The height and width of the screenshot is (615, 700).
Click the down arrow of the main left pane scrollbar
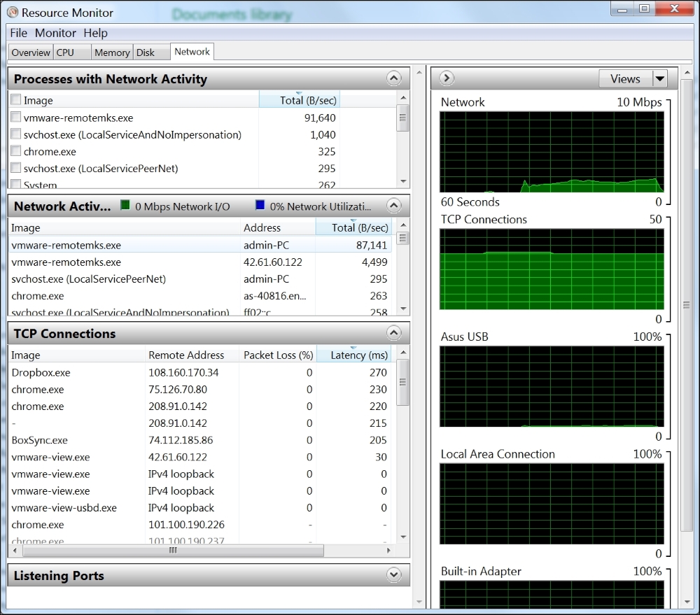point(419,602)
